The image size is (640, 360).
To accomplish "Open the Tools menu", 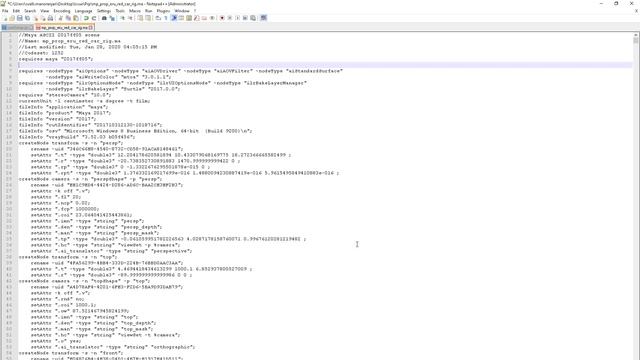I will (x=120, y=11).
